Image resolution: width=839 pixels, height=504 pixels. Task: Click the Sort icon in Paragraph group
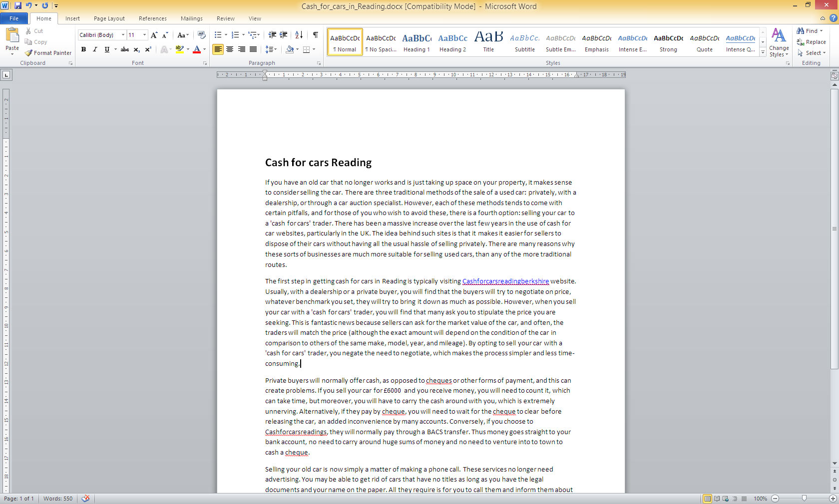(x=299, y=35)
